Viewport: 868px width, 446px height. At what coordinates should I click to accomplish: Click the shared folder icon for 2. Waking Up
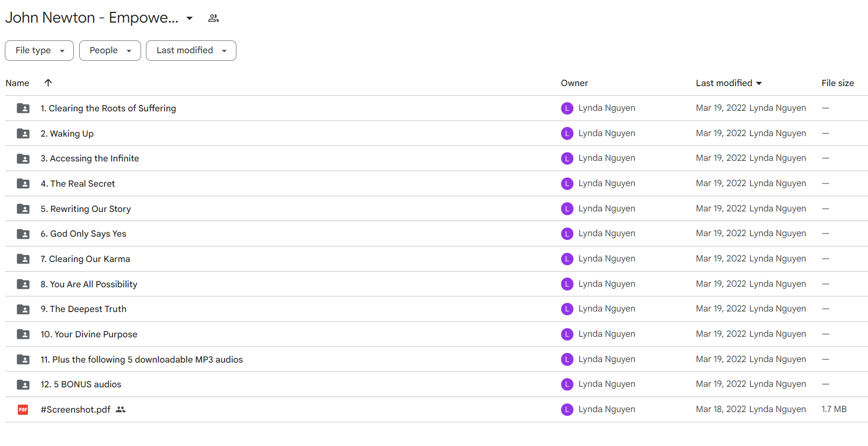coord(23,133)
